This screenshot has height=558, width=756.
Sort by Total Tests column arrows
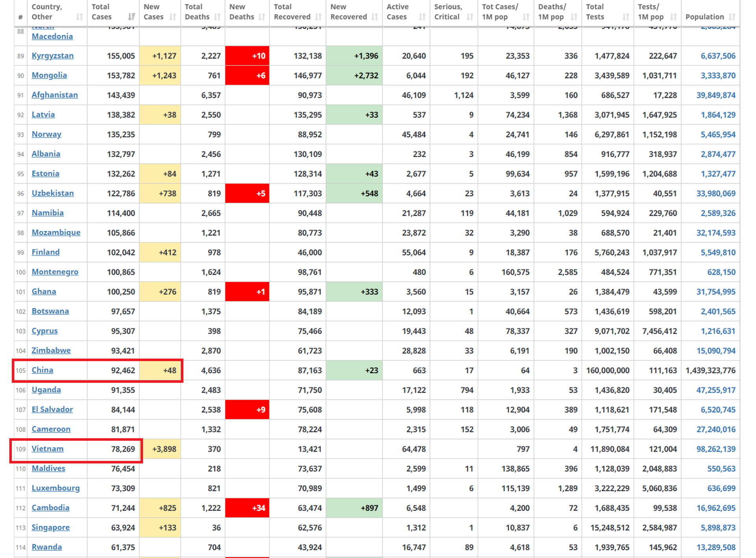(626, 17)
